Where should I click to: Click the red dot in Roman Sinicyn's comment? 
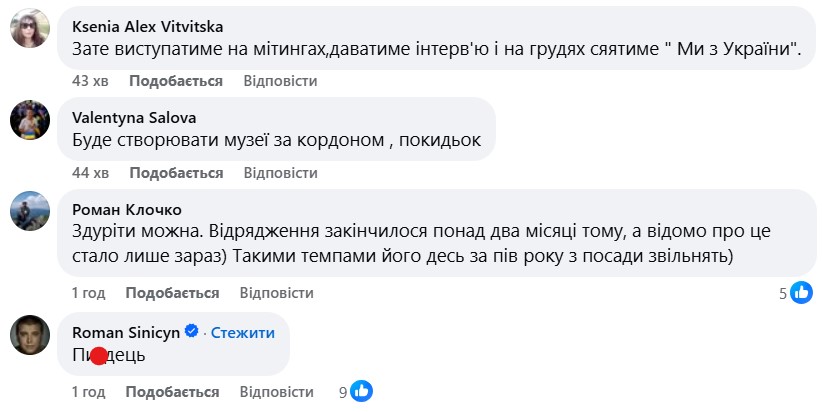coord(99,356)
